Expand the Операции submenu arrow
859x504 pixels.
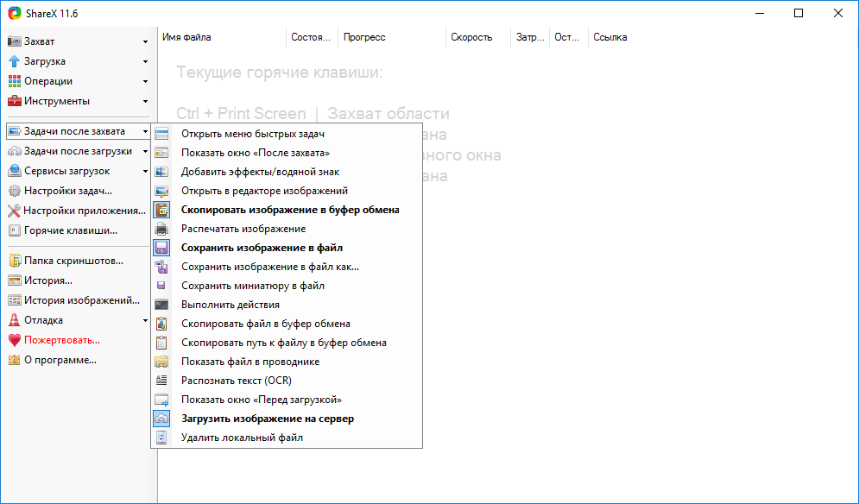(145, 81)
